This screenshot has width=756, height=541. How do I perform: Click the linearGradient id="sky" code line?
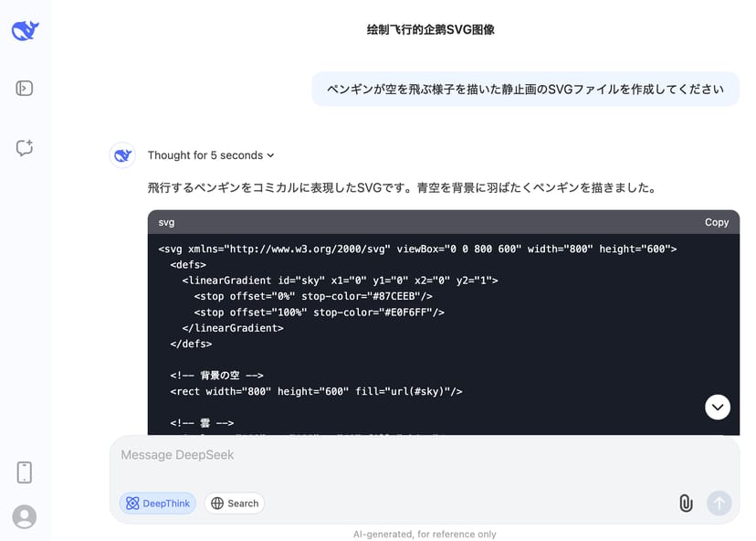[x=340, y=281]
